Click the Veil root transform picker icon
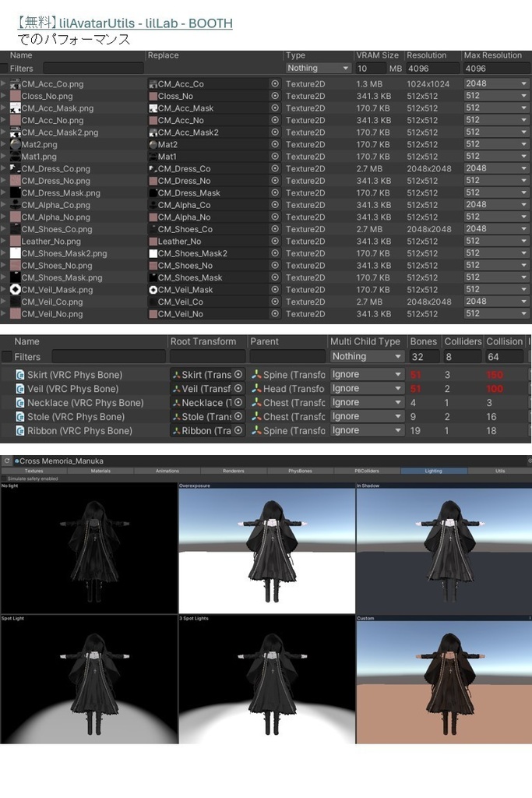 tap(238, 388)
